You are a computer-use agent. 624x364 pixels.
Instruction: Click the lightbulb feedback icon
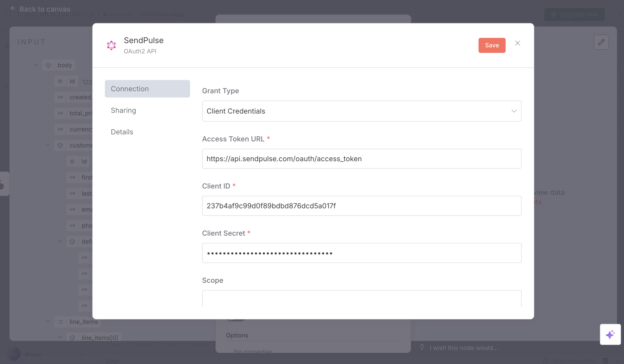tap(422, 347)
